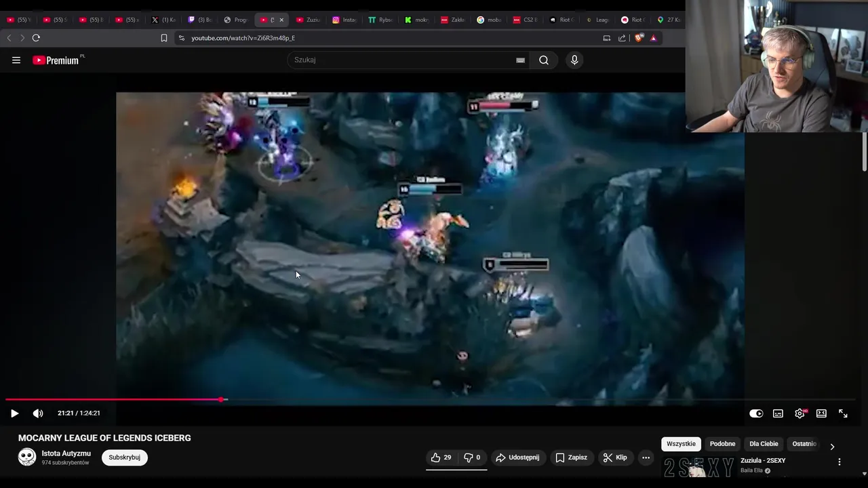Toggle subtitles on the player
The image size is (868, 488).
point(778,413)
